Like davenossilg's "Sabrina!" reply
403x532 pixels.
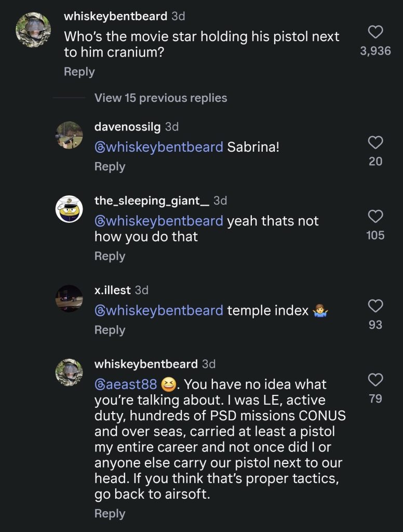[x=375, y=142]
